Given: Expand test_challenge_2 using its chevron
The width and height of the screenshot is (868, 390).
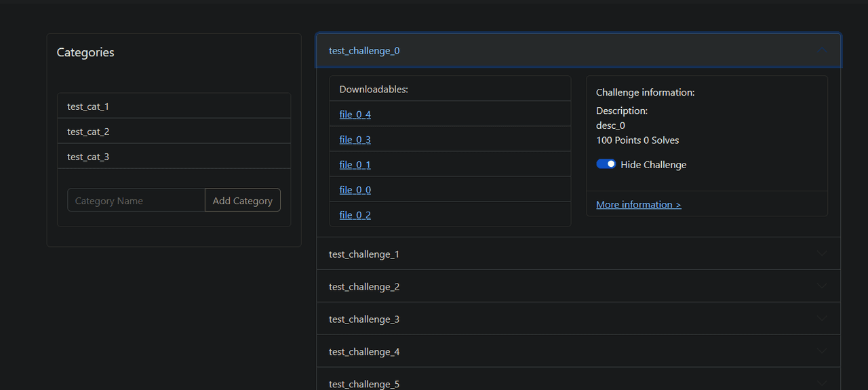Looking at the screenshot, I should [x=821, y=286].
